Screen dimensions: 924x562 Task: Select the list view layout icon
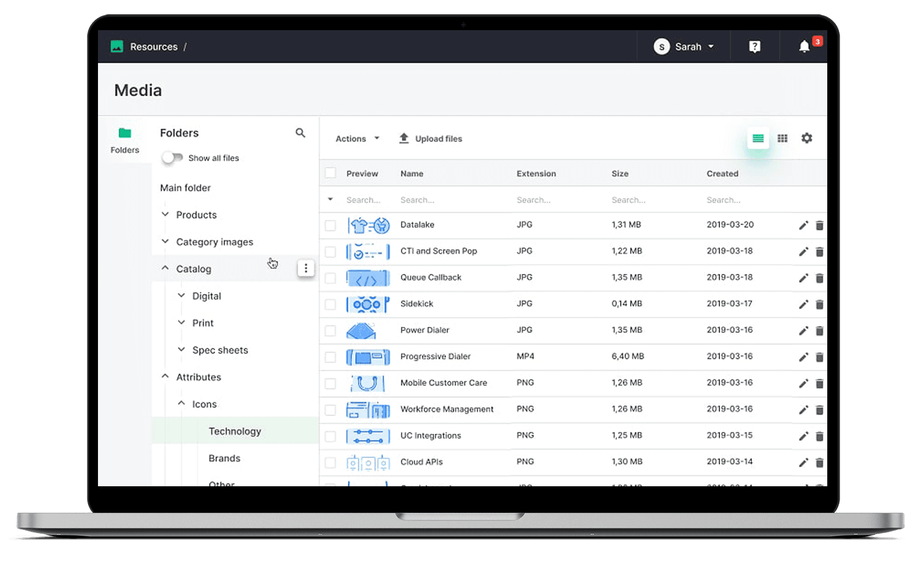point(758,138)
